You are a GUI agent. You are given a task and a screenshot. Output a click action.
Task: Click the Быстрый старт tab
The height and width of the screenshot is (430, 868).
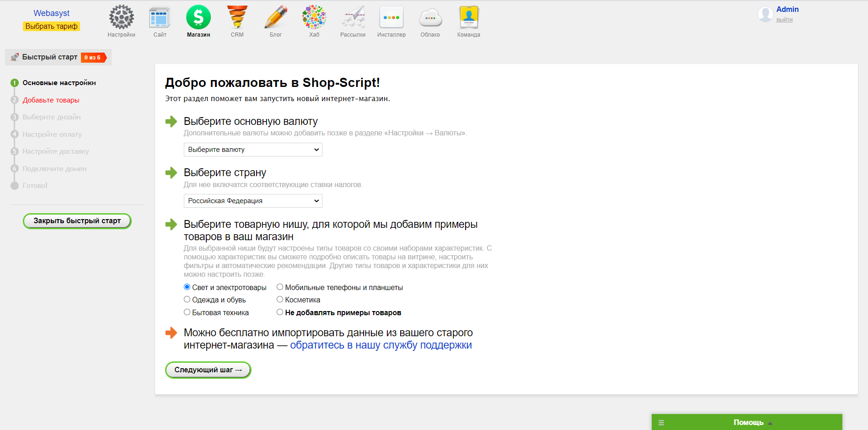click(x=58, y=57)
